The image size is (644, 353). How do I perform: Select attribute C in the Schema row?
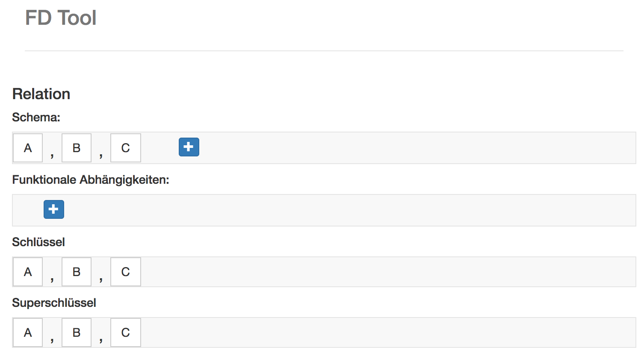tap(125, 148)
